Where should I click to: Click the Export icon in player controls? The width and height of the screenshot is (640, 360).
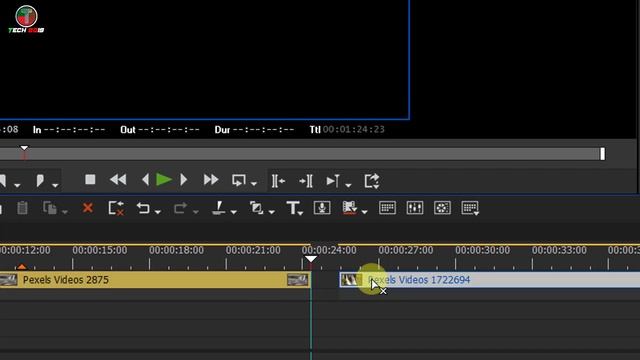pyautogui.click(x=372, y=181)
